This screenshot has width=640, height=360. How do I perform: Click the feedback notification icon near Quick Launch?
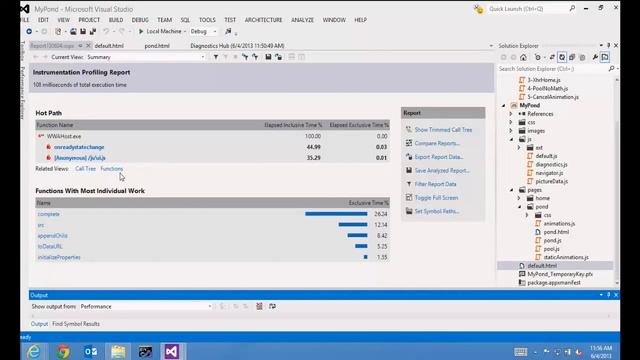478,9
